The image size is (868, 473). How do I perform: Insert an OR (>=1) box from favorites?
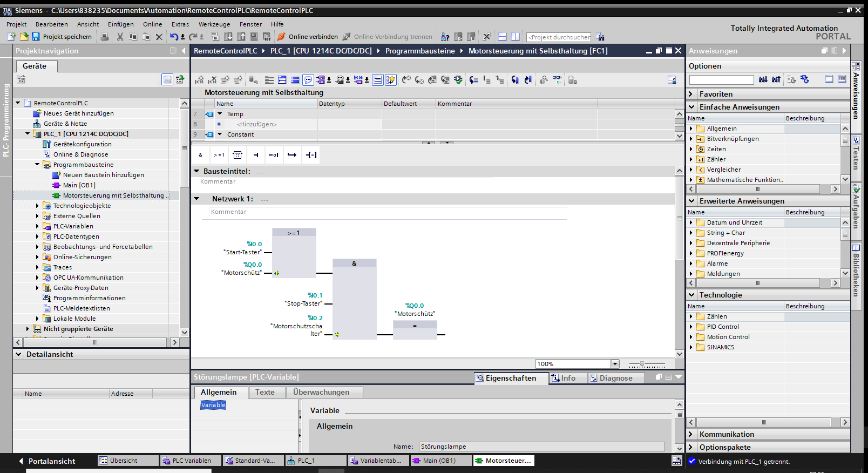[219, 155]
